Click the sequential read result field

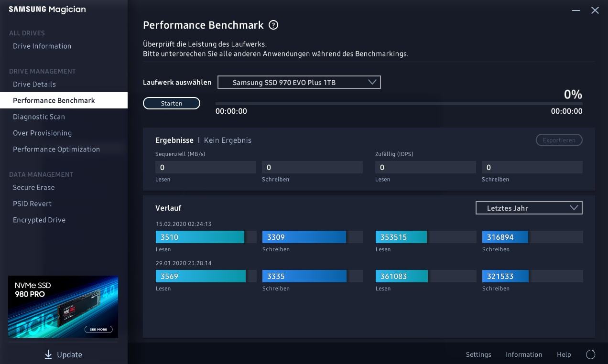(x=206, y=167)
